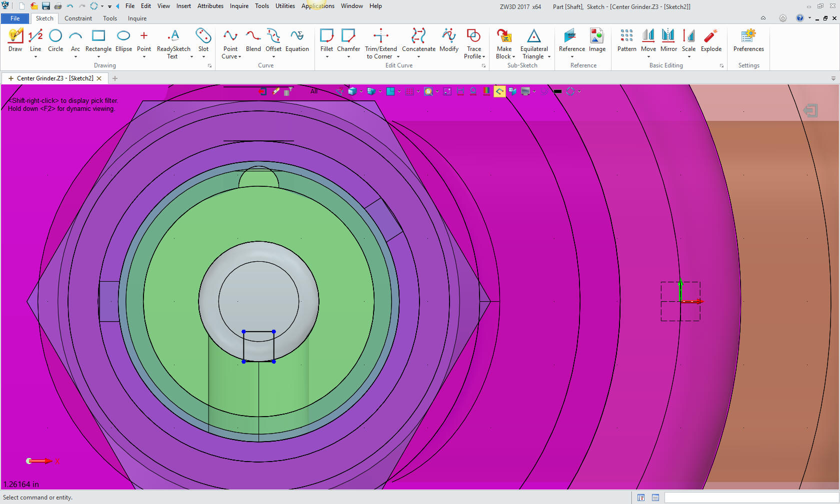Open the View menu
The height and width of the screenshot is (504, 840).
tap(163, 6)
